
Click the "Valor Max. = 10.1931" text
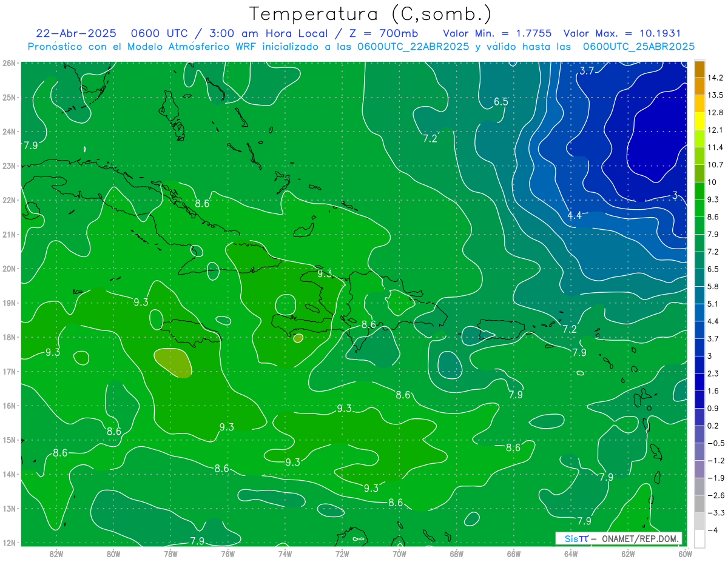click(622, 33)
